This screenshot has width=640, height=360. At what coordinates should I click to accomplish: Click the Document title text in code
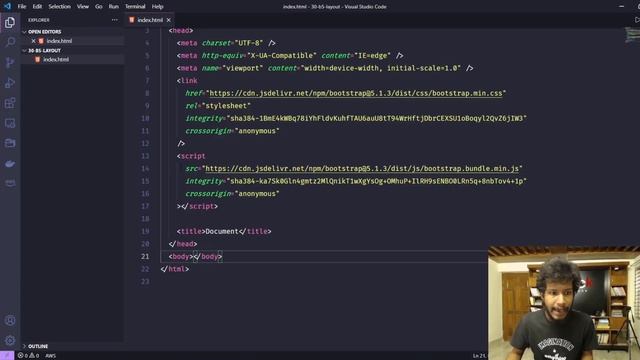coord(222,231)
